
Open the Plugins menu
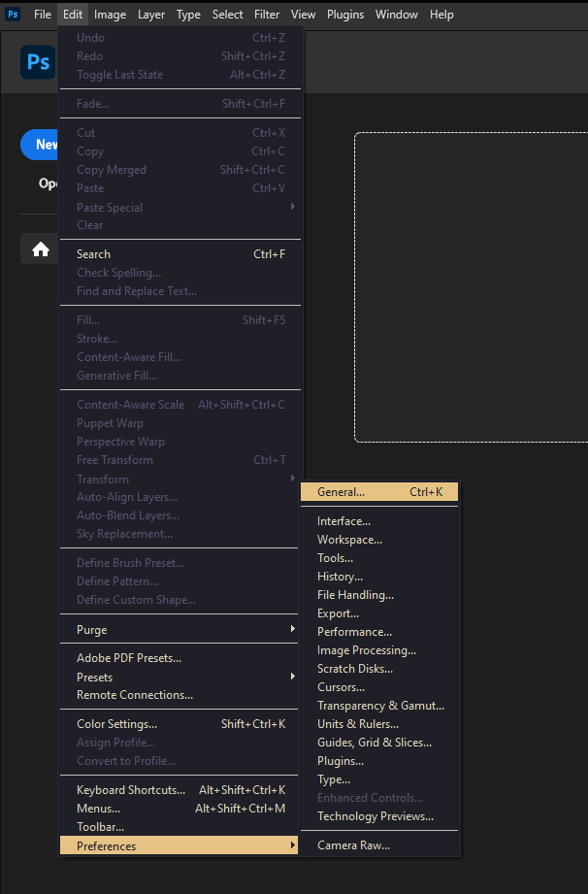pyautogui.click(x=345, y=15)
